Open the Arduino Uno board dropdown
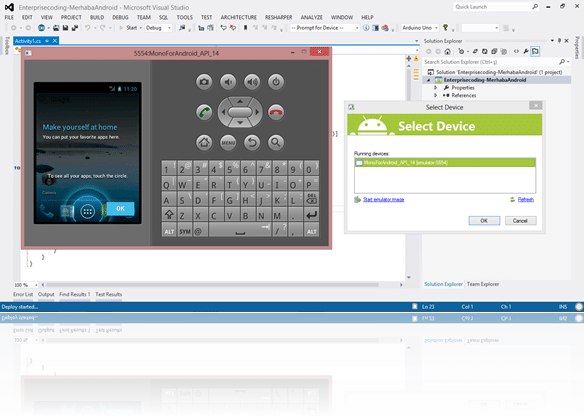This screenshot has width=584, height=416. [x=436, y=28]
